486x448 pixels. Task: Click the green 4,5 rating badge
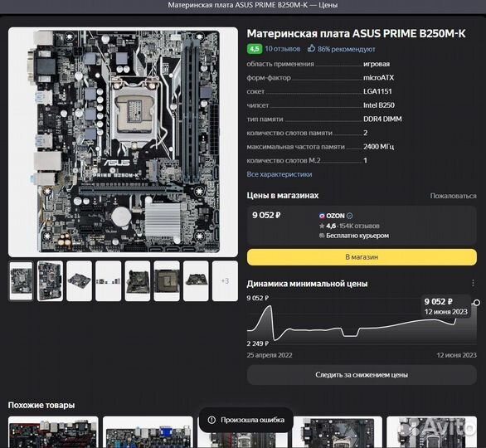[255, 49]
